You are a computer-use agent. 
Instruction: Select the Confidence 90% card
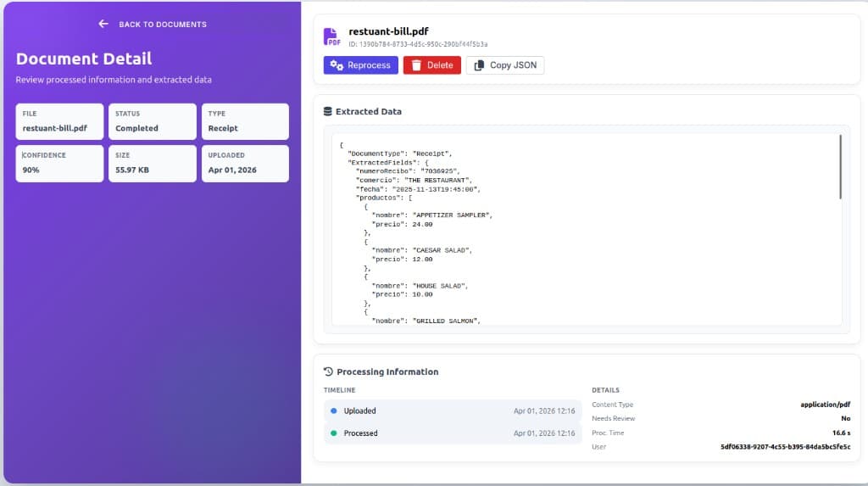(x=59, y=163)
